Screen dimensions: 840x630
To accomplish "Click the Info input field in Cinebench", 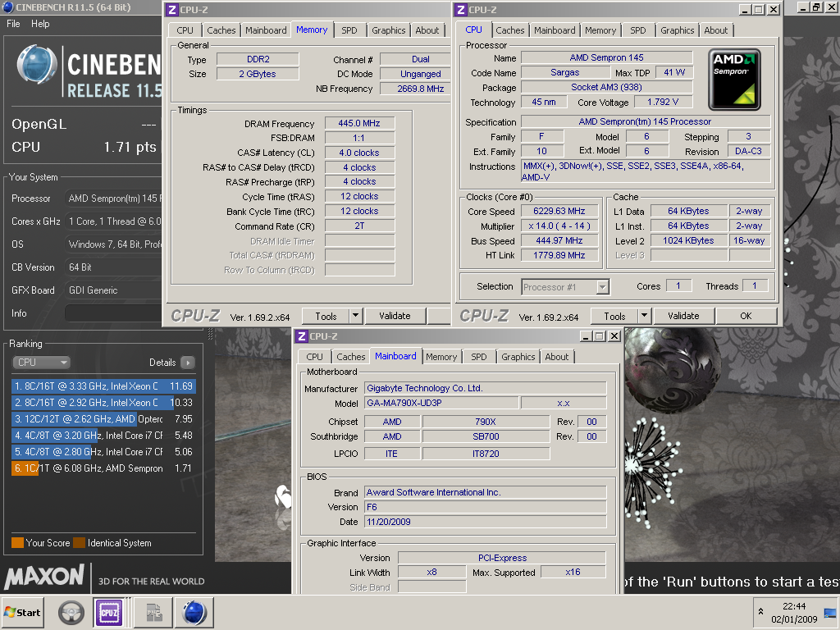I will pos(113,313).
